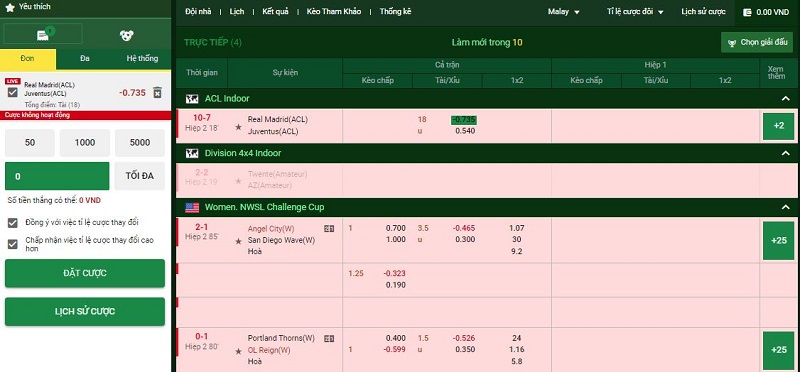The image size is (800, 372).
Task: Click the US flag for NWSL Challenge Cup
Action: pos(192,208)
